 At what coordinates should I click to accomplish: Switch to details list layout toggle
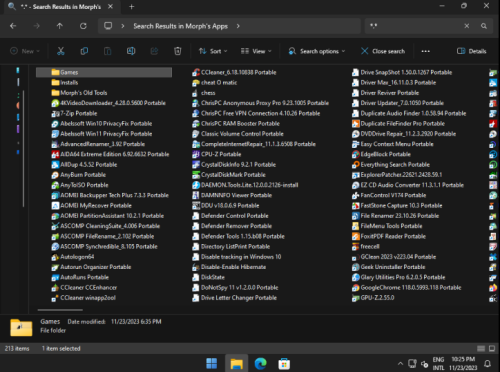[481, 348]
